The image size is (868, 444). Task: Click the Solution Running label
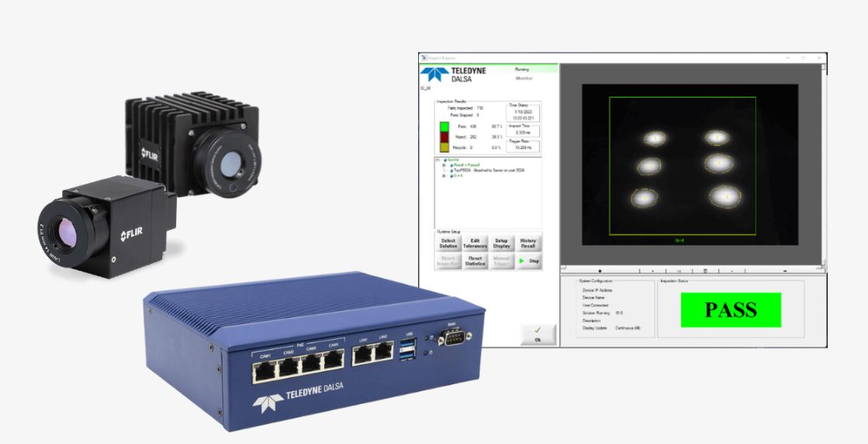[597, 313]
